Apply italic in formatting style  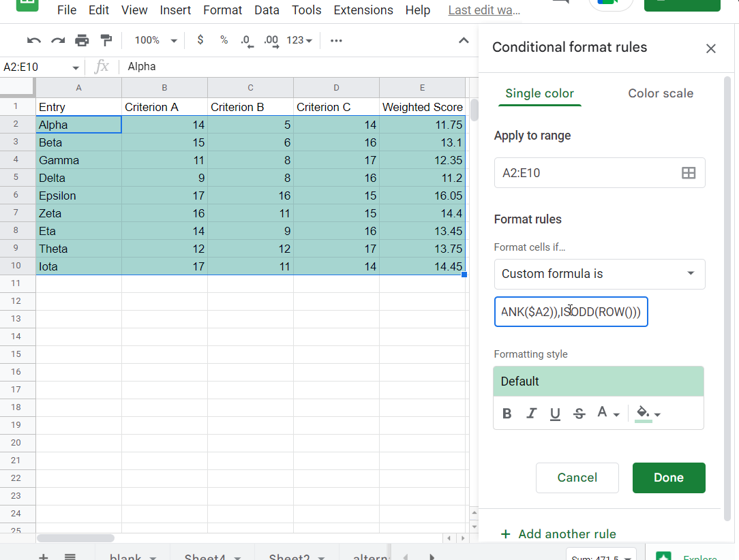click(532, 414)
